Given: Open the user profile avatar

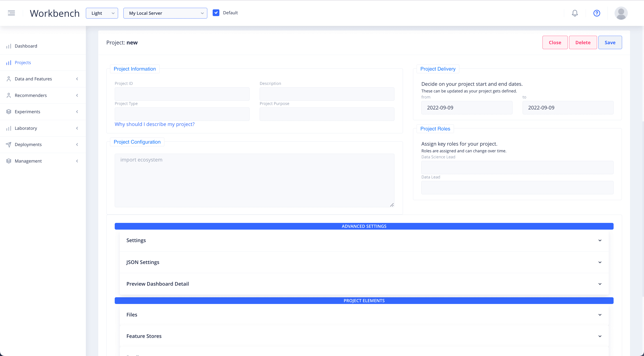Looking at the screenshot, I should click(x=621, y=13).
